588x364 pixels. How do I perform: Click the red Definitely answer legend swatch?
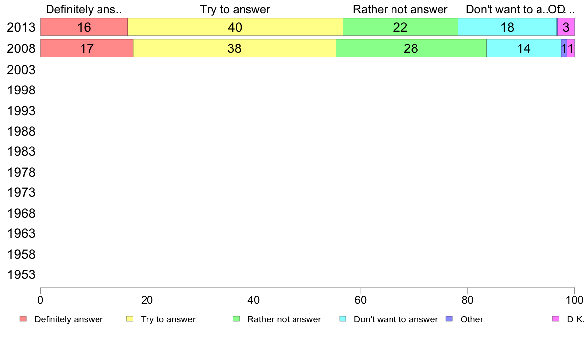[23, 319]
